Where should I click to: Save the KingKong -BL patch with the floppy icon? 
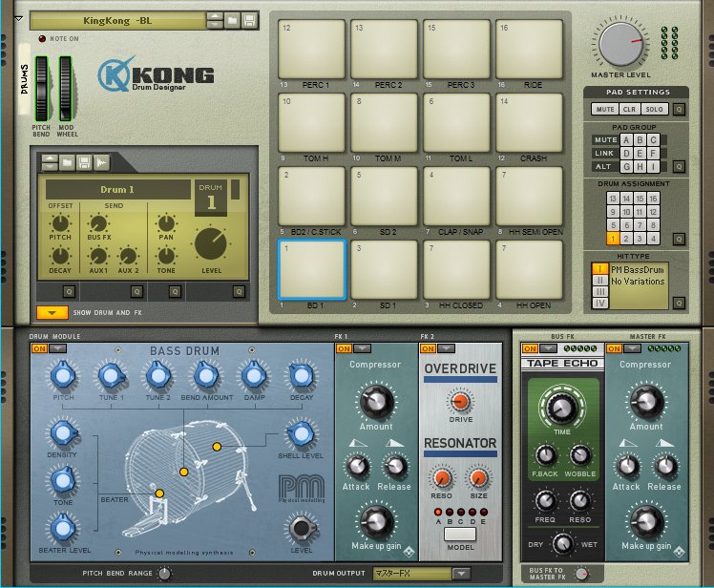pos(249,20)
